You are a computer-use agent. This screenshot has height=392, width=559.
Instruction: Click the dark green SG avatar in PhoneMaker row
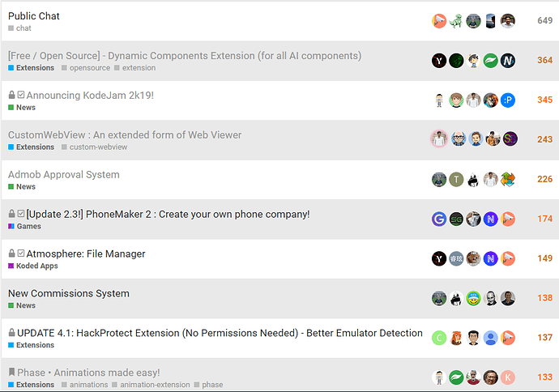point(456,219)
